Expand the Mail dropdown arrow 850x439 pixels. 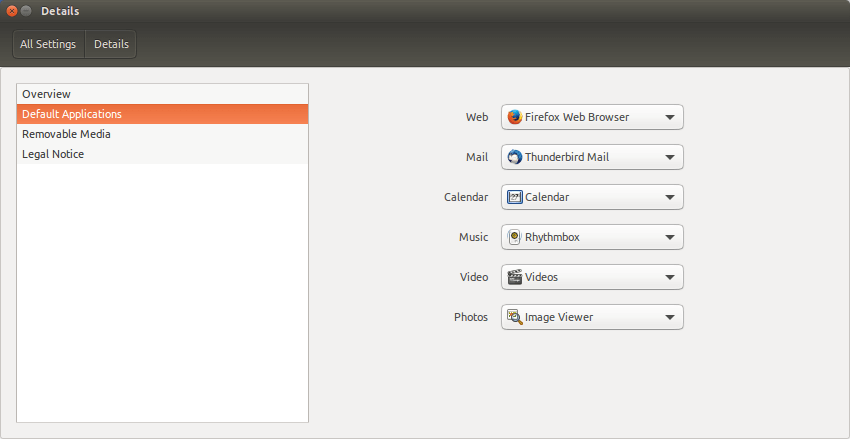coord(669,157)
